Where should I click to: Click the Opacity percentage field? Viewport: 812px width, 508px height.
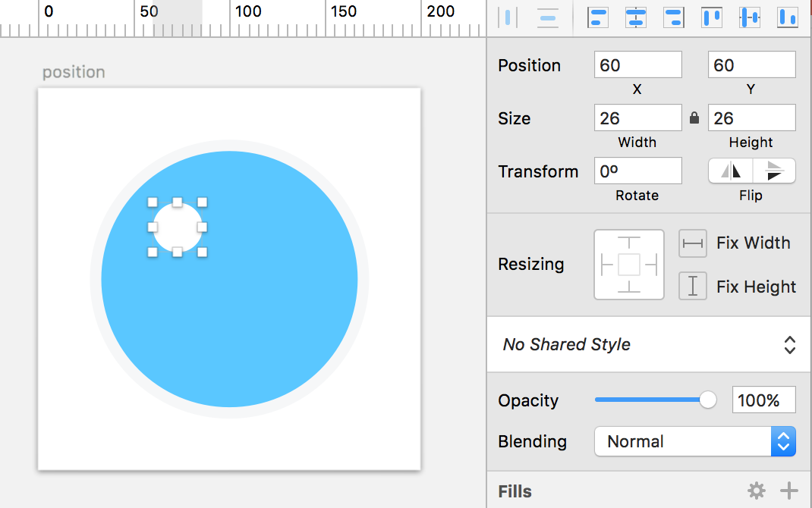pos(764,400)
